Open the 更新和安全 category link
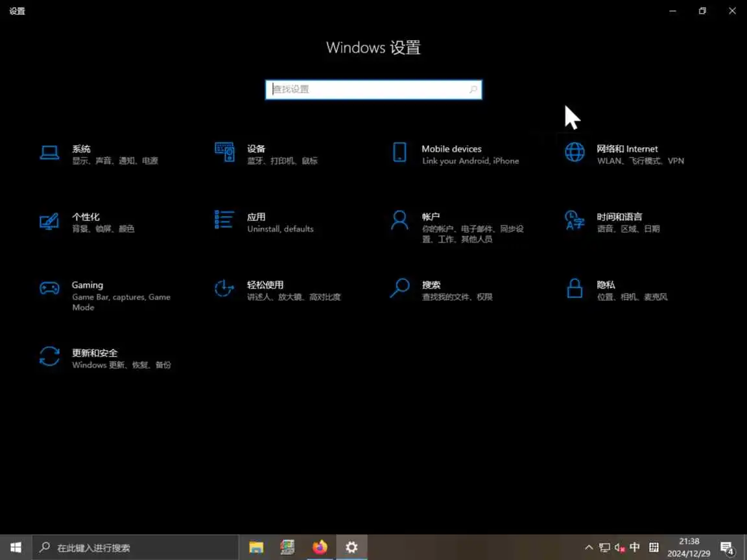 95,353
